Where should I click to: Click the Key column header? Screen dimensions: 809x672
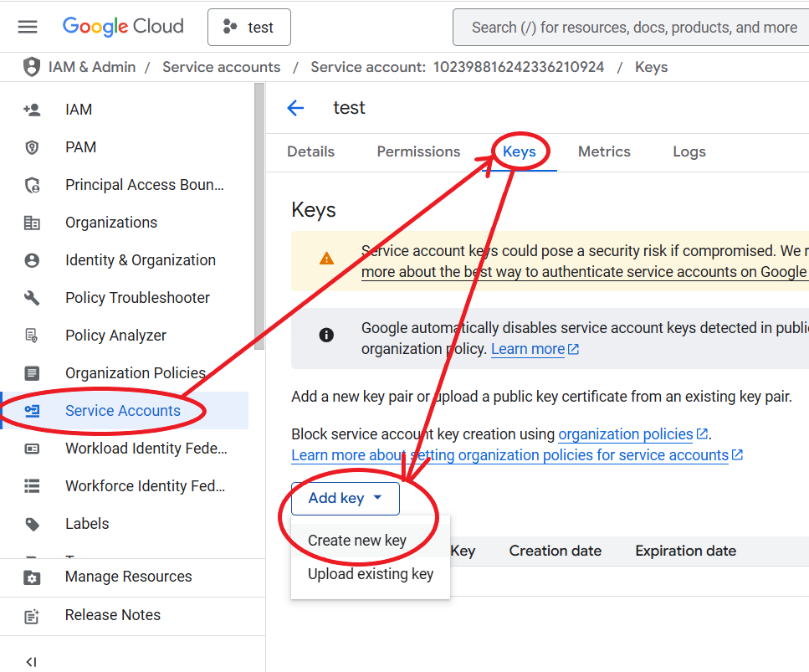(x=463, y=551)
